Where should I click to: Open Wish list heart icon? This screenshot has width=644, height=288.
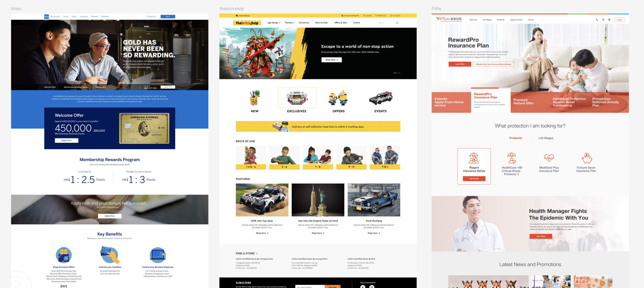[376, 16]
